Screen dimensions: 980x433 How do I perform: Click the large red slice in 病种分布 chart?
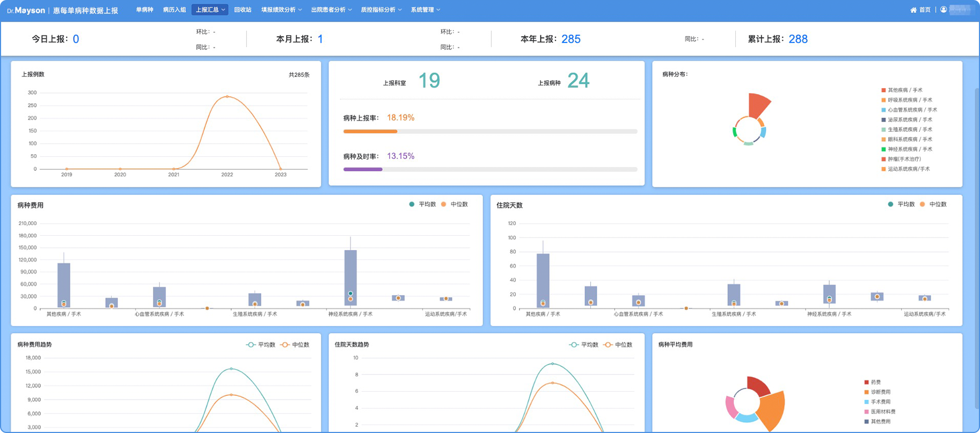click(758, 104)
